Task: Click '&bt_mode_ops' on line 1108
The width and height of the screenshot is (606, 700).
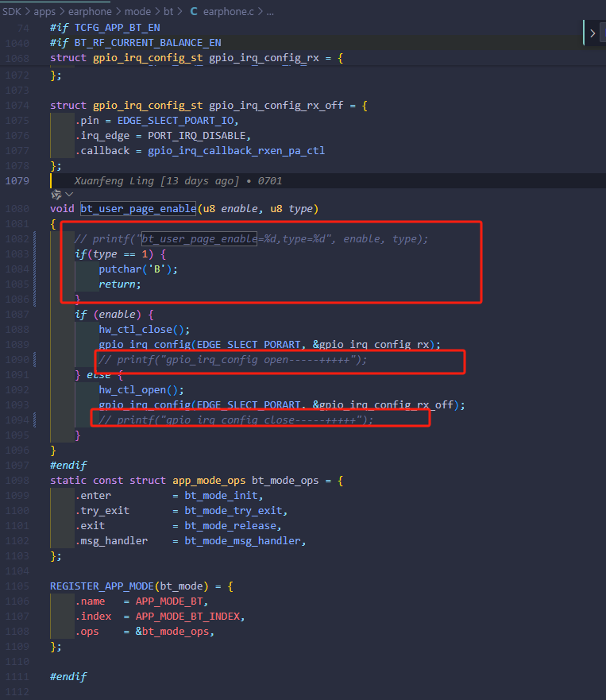Action: [172, 632]
